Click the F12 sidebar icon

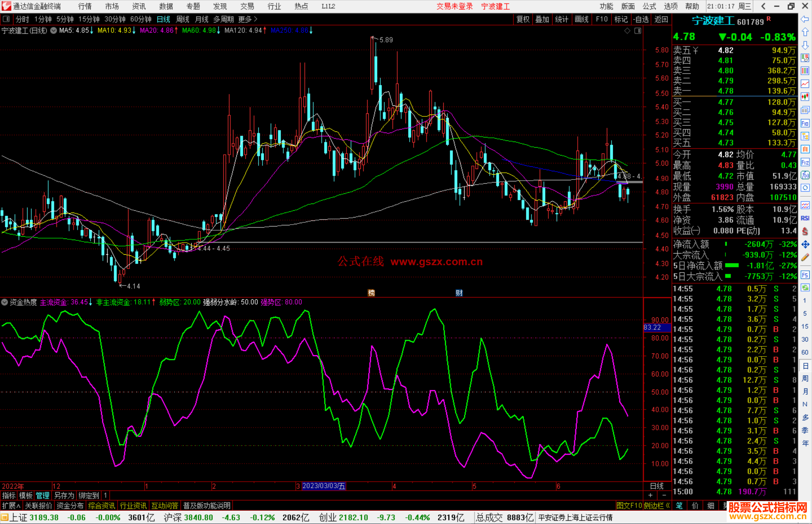coord(805,162)
